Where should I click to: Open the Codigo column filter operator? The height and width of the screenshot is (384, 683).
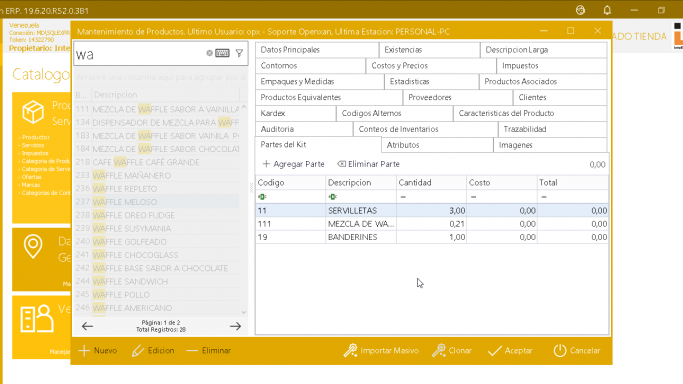coord(262,197)
